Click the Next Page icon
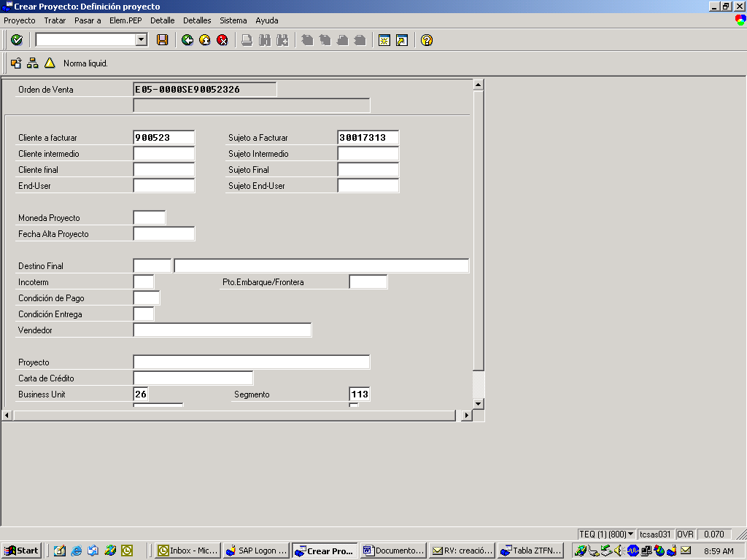This screenshot has height=560, width=747. [343, 40]
